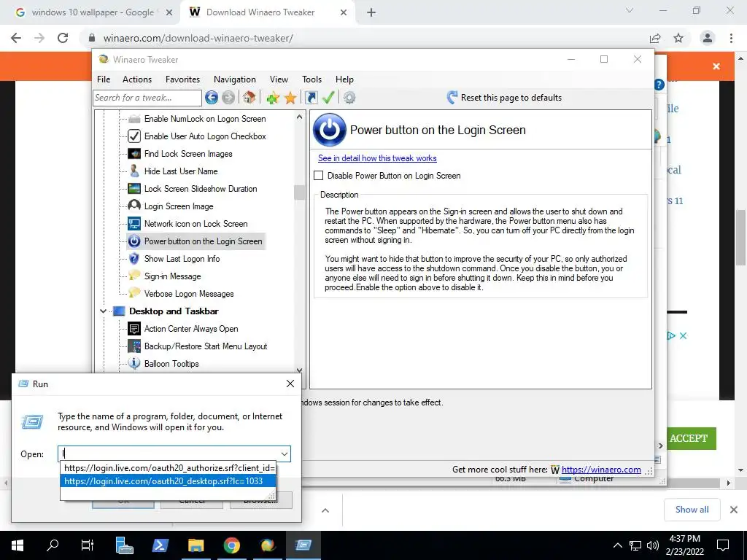Open Windows taskbar search

click(53, 545)
